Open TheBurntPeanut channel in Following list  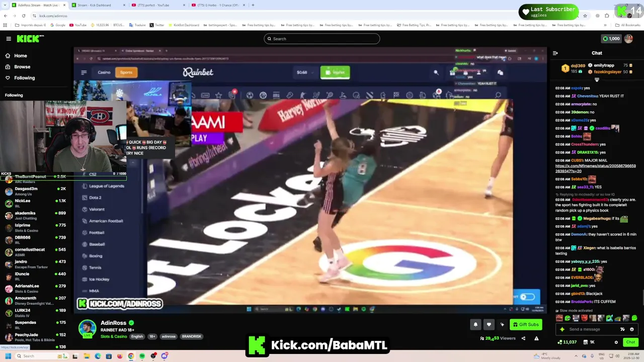35,178
